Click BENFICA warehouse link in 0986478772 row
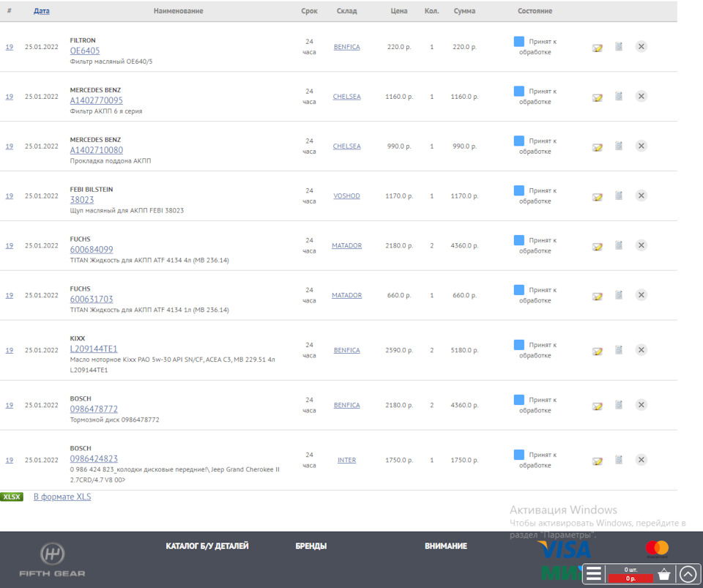The width and height of the screenshot is (703, 588). click(x=346, y=406)
